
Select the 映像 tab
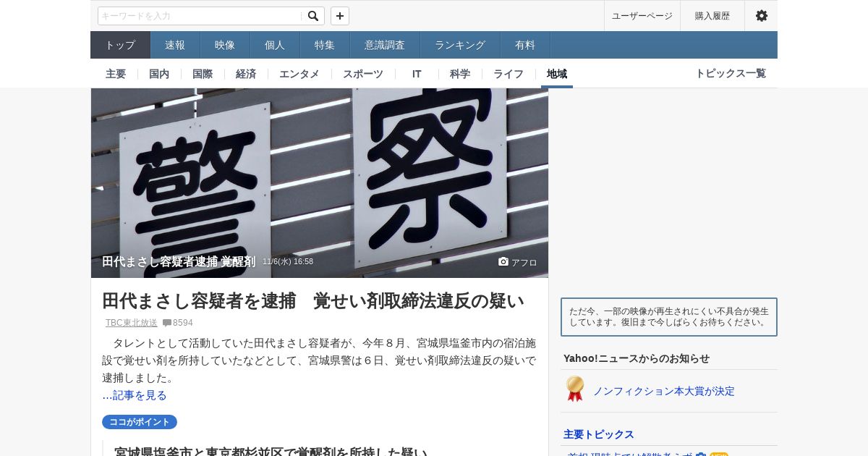pyautogui.click(x=225, y=45)
